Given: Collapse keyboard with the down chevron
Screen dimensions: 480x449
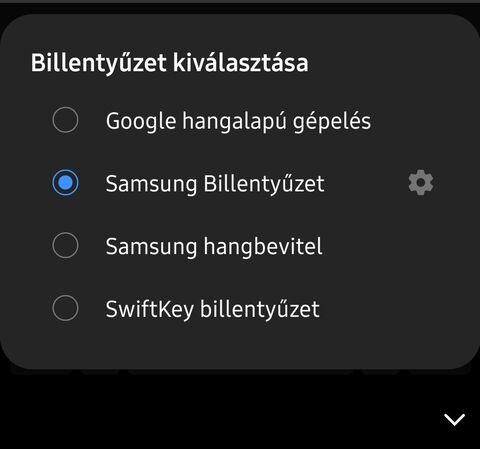Looking at the screenshot, I should 454,420.
